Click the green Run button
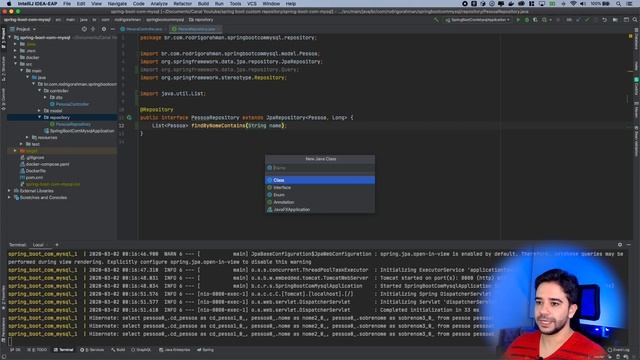This screenshot has height=360, width=640. click(x=518, y=20)
